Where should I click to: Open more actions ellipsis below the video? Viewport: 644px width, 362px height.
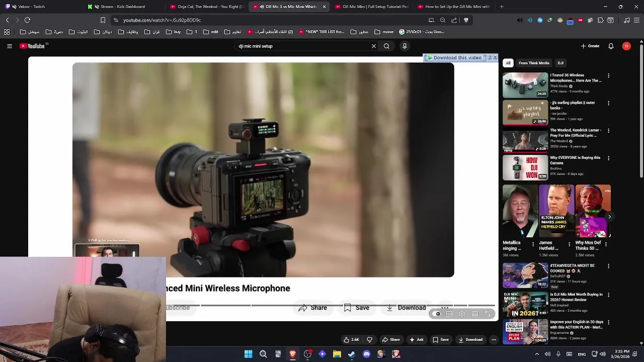tap(494, 340)
